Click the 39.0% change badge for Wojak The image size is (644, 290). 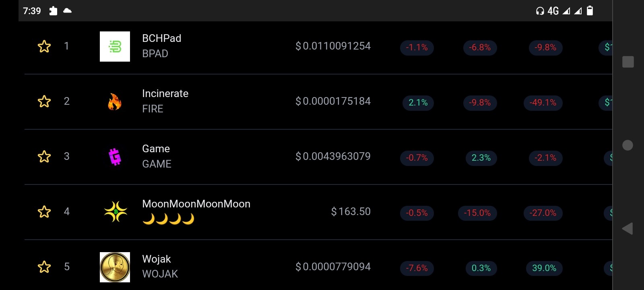pyautogui.click(x=544, y=268)
